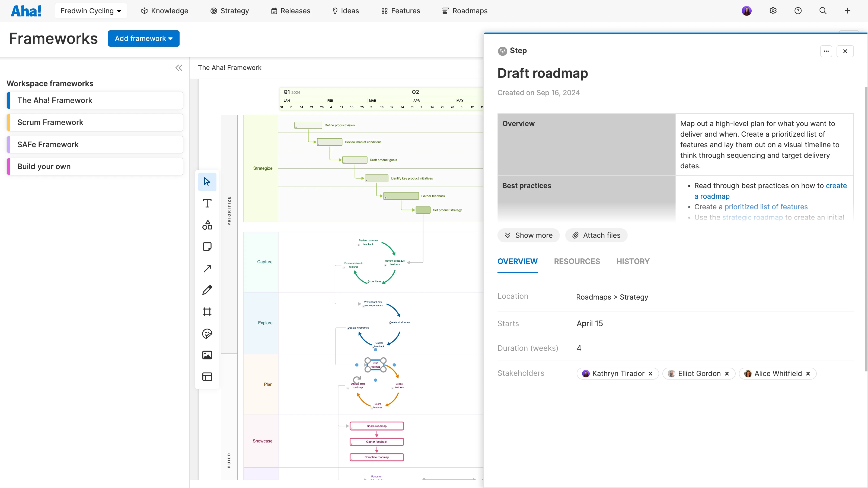
Task: Open the search tool
Action: click(x=823, y=11)
